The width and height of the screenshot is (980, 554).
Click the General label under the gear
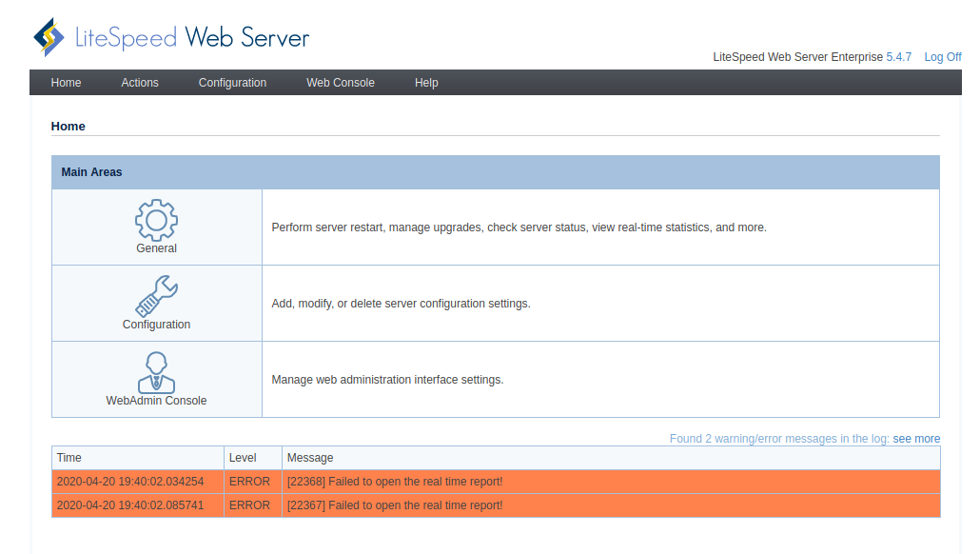(x=156, y=247)
